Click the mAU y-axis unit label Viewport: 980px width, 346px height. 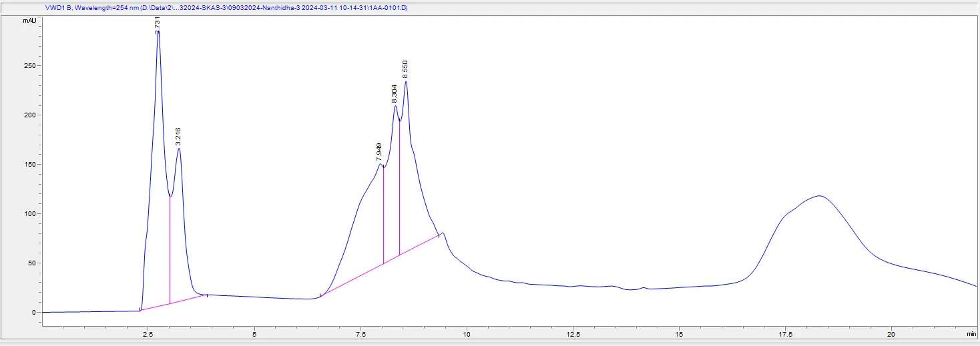click(30, 21)
